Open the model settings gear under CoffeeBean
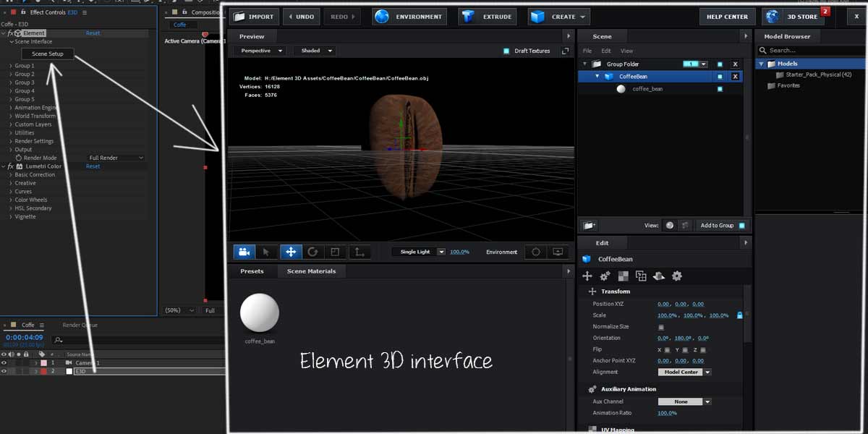The width and height of the screenshot is (868, 434). click(x=676, y=276)
